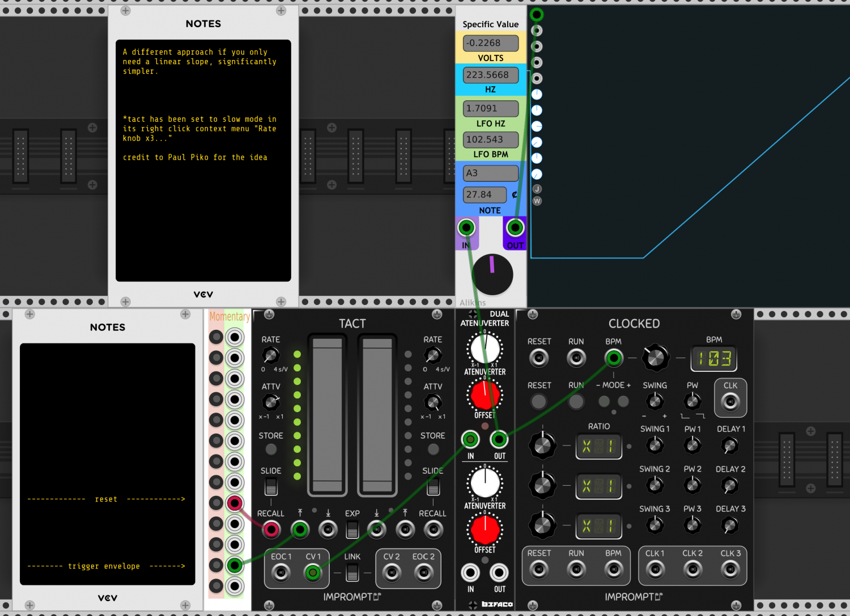850x616 pixels.
Task: Toggle the RUN button on Clocked
Action: [x=576, y=402]
